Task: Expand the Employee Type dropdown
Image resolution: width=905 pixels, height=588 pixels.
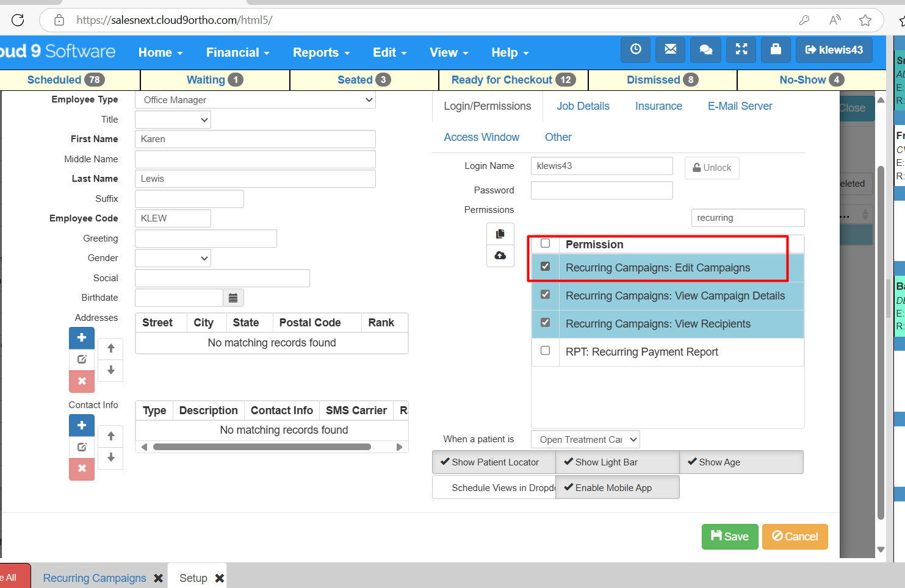Action: 255,100
